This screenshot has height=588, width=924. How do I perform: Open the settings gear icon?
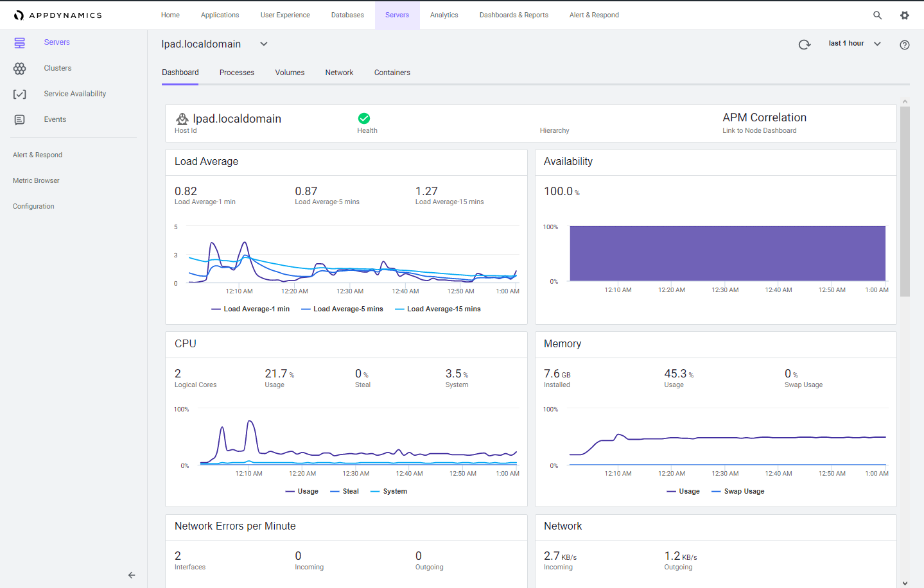pos(904,15)
